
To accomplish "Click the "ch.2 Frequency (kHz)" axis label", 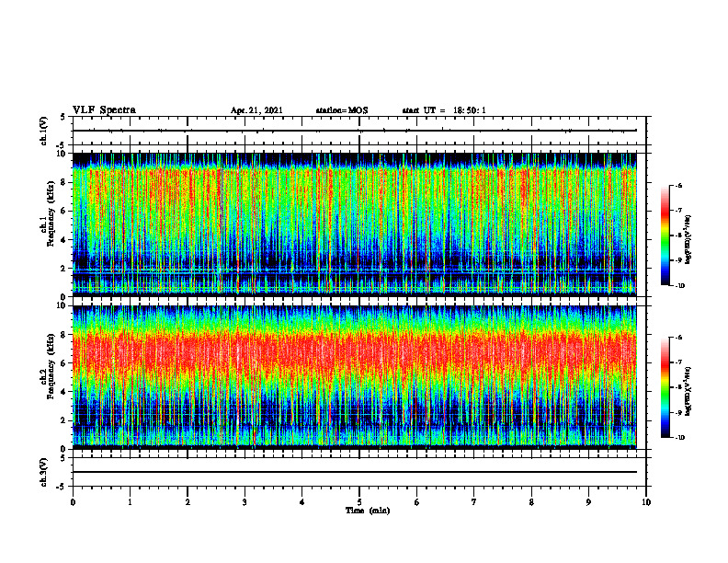I will (x=48, y=366).
